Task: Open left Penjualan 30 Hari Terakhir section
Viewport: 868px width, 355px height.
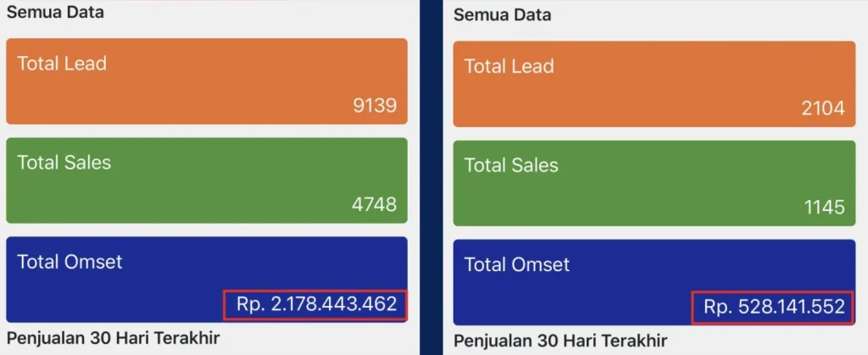Action: 113,338
